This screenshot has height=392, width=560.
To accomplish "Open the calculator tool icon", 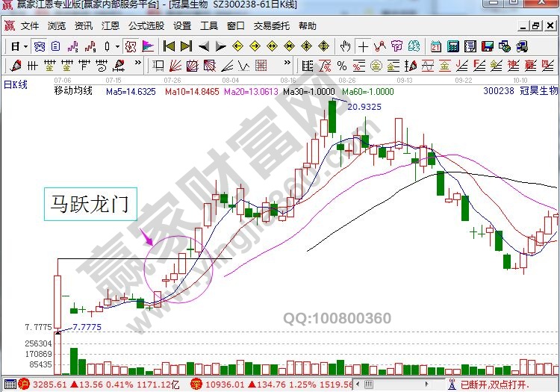I will 452,46.
